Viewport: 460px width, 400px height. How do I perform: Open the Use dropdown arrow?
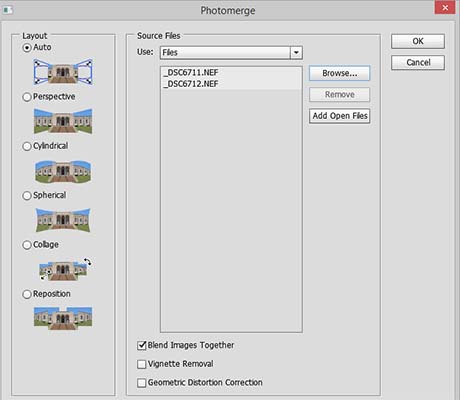[296, 53]
